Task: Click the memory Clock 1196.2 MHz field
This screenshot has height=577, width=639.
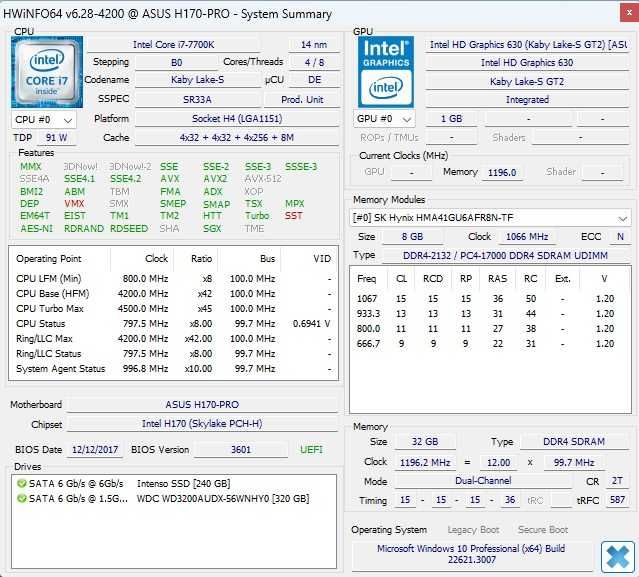Action: (425, 463)
